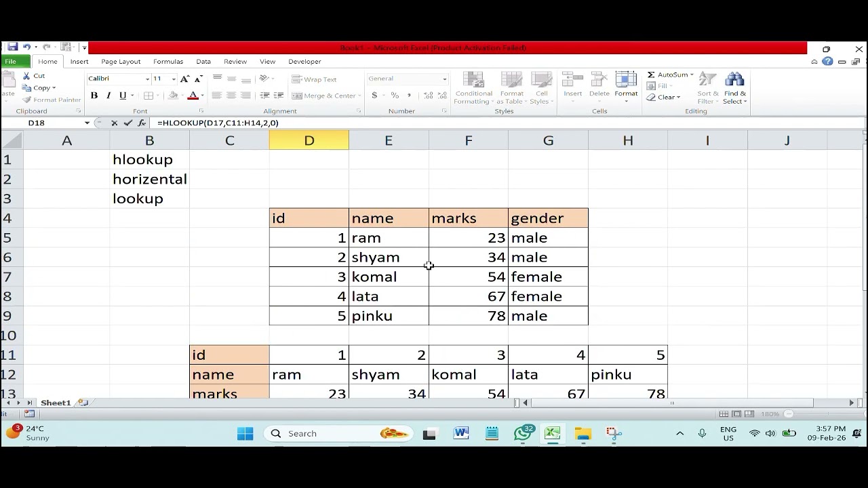The width and height of the screenshot is (868, 488).
Task: Open Insert Function fx dialog
Action: click(x=141, y=123)
